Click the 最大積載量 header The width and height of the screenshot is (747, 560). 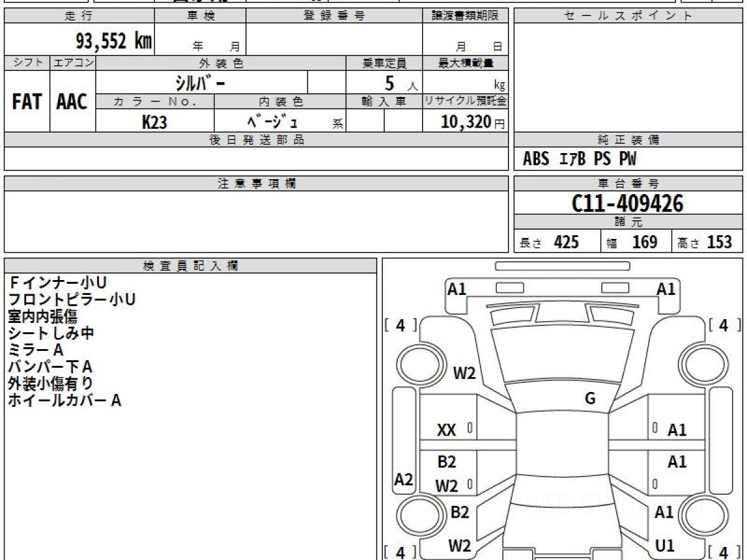tap(466, 63)
